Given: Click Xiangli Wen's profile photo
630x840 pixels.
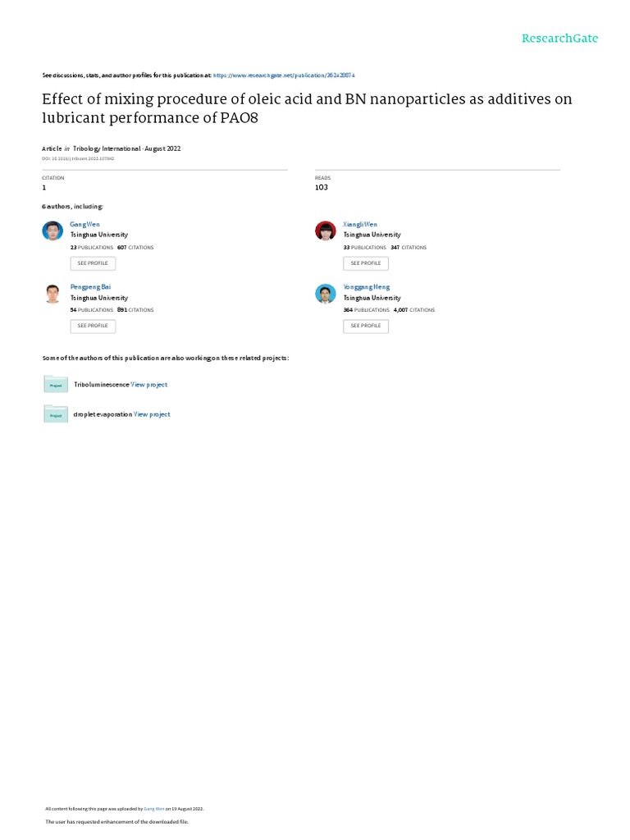Looking at the screenshot, I should [x=325, y=231].
